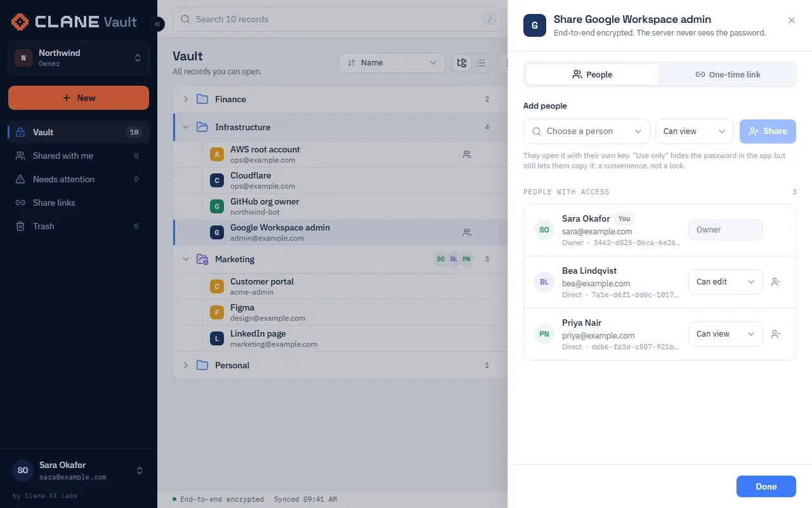The height and width of the screenshot is (508, 812).
Task: Close the Share Google Workspace admin panel
Action: [x=792, y=20]
